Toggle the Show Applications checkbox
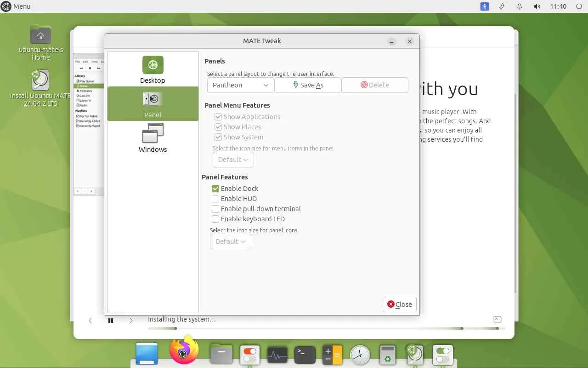 pos(247,117)
